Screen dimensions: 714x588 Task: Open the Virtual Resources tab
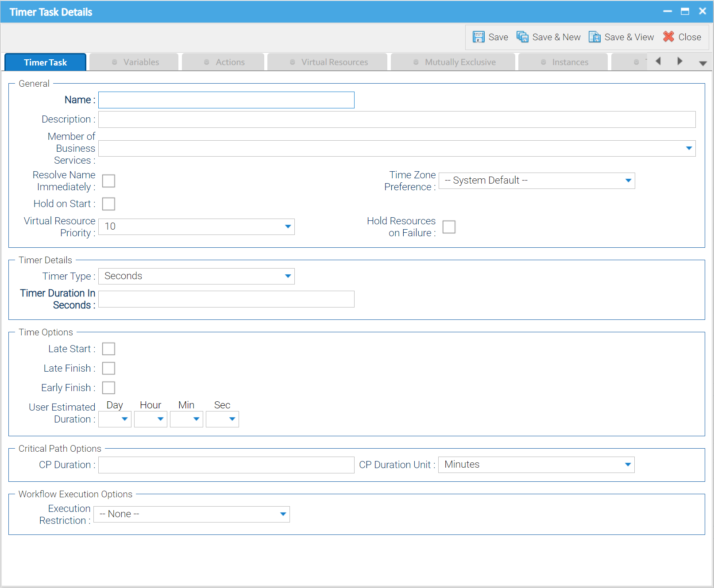328,62
